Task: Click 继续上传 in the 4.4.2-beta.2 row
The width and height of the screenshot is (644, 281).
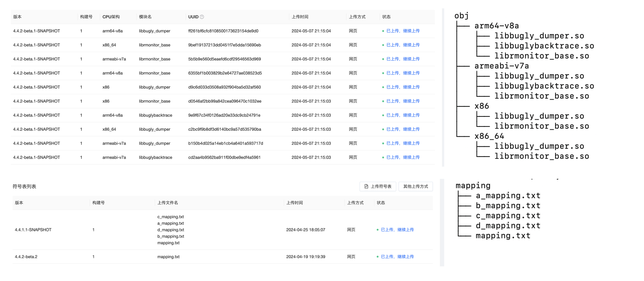Action: [x=406, y=257]
